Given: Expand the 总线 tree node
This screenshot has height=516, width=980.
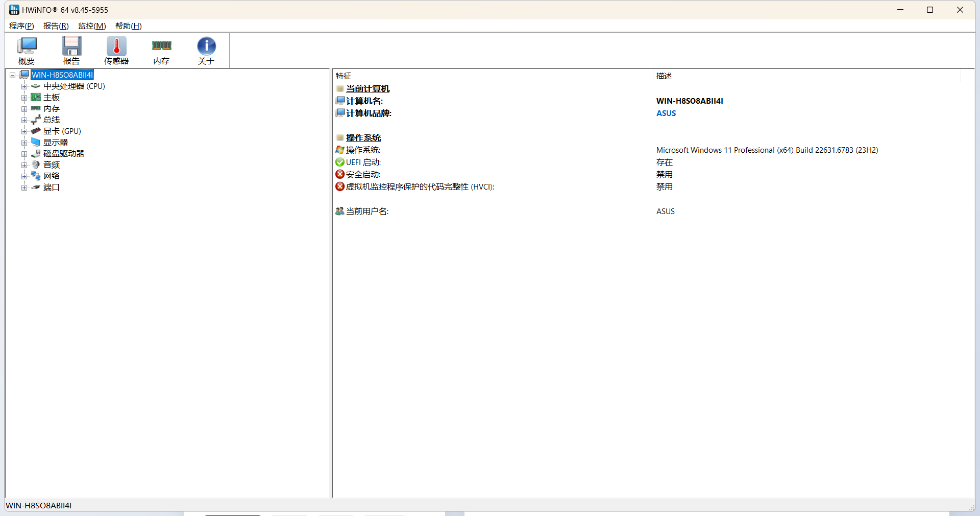Looking at the screenshot, I should coord(24,120).
